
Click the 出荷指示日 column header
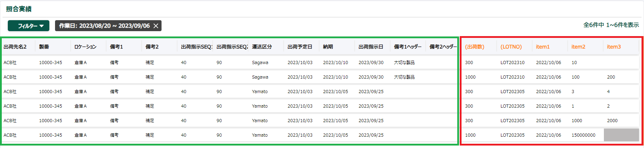pyautogui.click(x=371, y=47)
